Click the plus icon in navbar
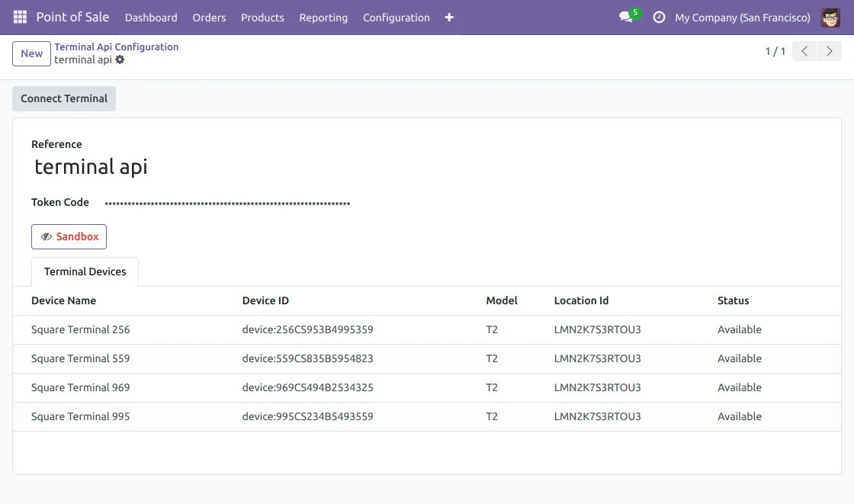854x504 pixels. [x=449, y=17]
